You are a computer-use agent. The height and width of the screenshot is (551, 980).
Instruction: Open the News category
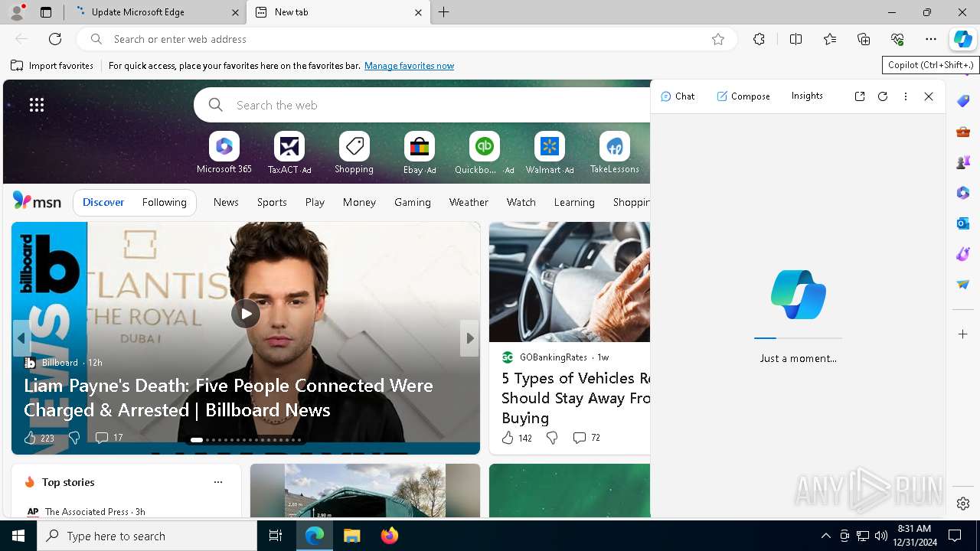226,202
